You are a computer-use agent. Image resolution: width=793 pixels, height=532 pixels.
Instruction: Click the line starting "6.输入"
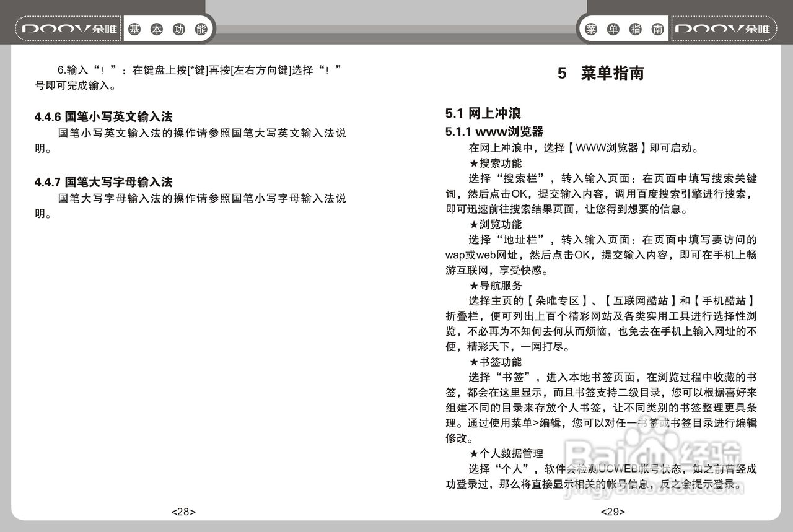pos(200,70)
